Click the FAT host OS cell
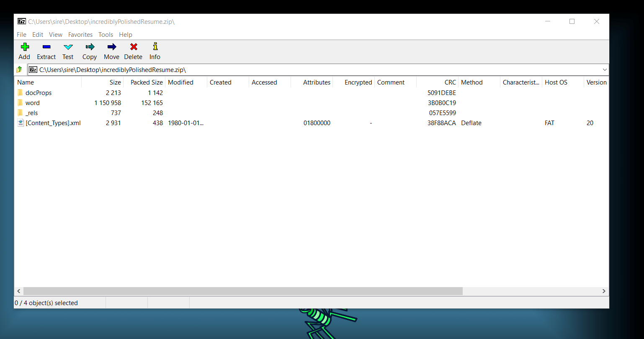644x339 pixels. pyautogui.click(x=549, y=123)
